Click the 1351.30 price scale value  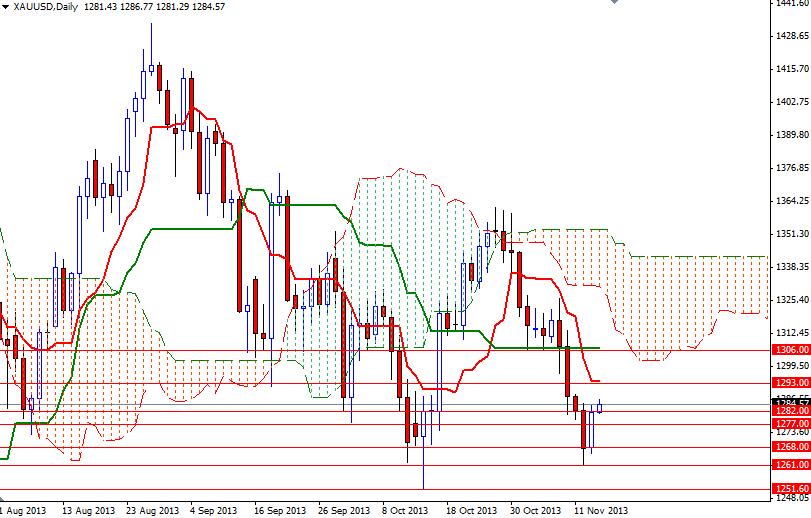(x=792, y=234)
